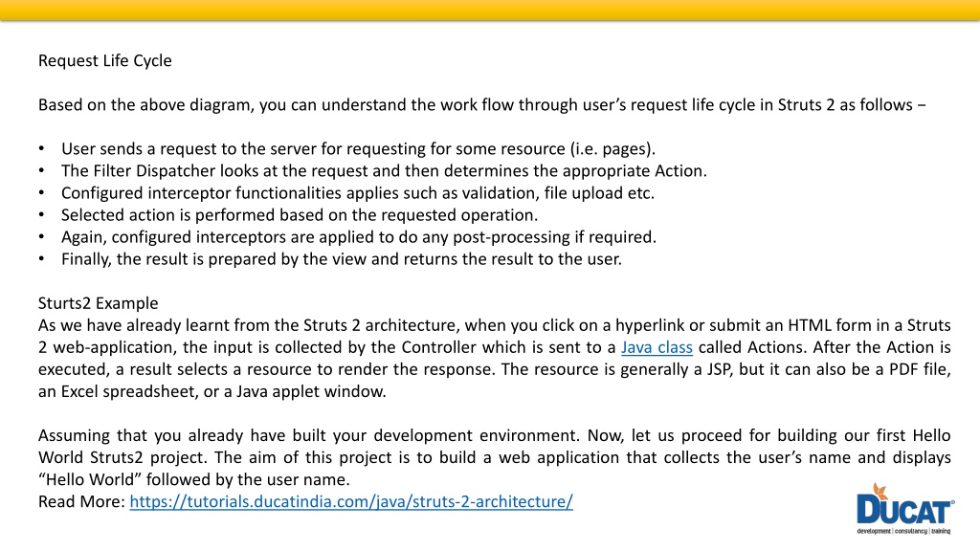Screen dimensions: 980x551
Task: Click the 'Configured interceptor functionalities' bullet line
Action: (358, 193)
